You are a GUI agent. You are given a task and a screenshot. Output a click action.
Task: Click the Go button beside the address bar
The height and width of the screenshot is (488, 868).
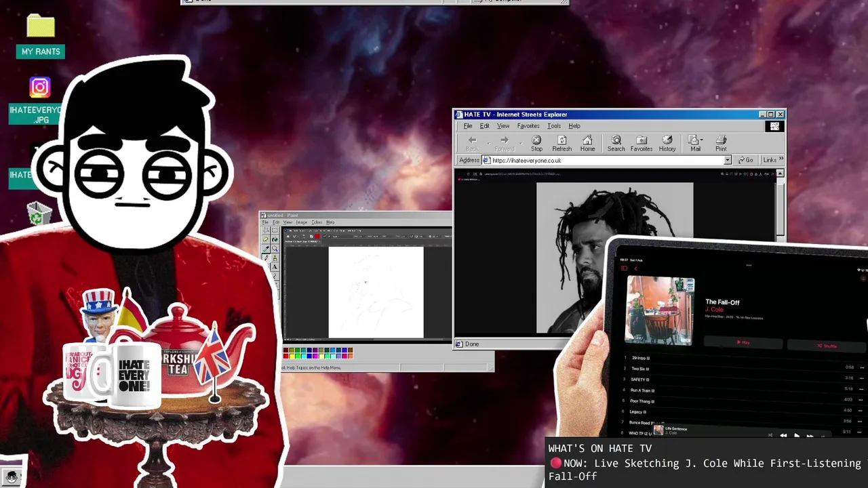745,161
